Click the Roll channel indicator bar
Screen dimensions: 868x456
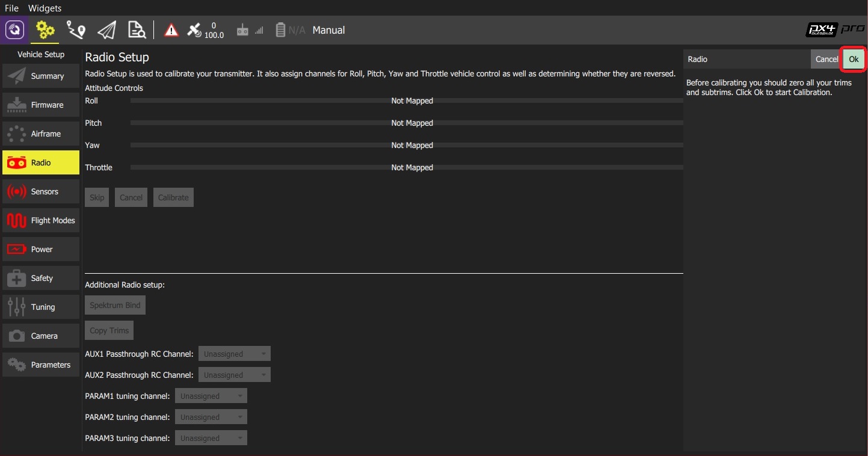[x=407, y=101]
